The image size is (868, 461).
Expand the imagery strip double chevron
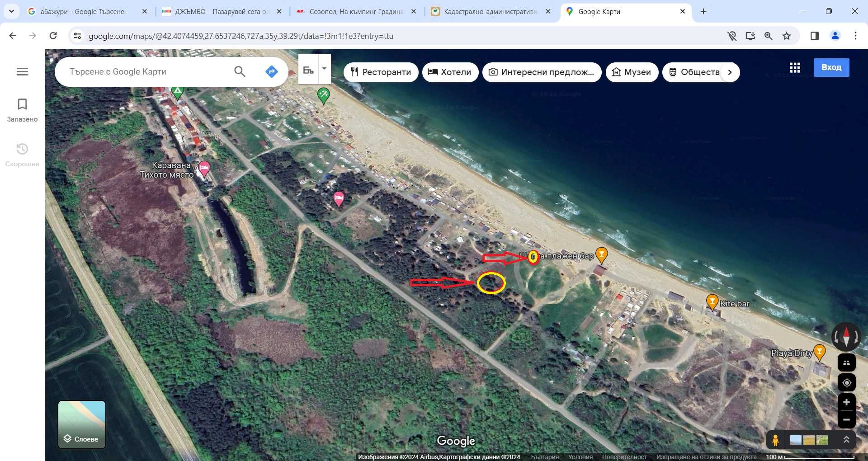coord(846,440)
